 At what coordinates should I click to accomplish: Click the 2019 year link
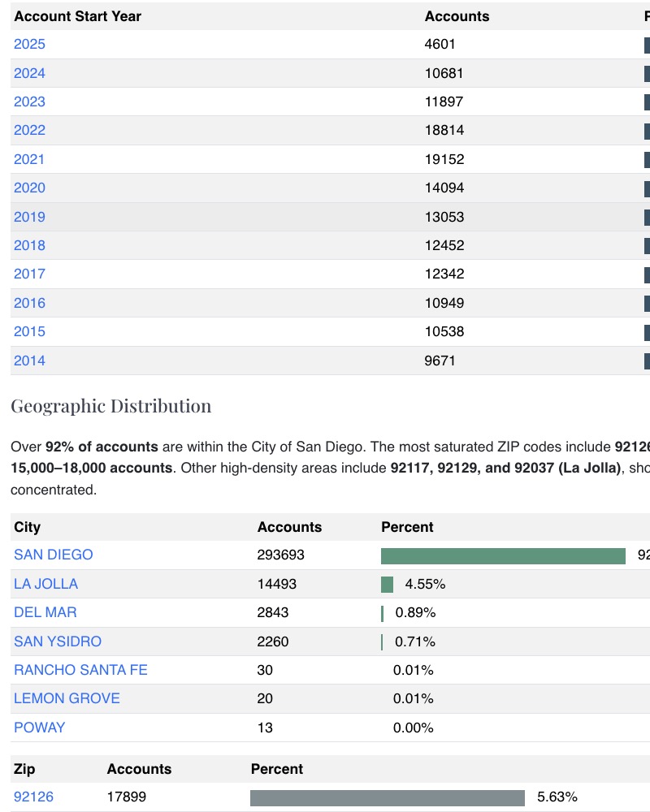pyautogui.click(x=29, y=217)
